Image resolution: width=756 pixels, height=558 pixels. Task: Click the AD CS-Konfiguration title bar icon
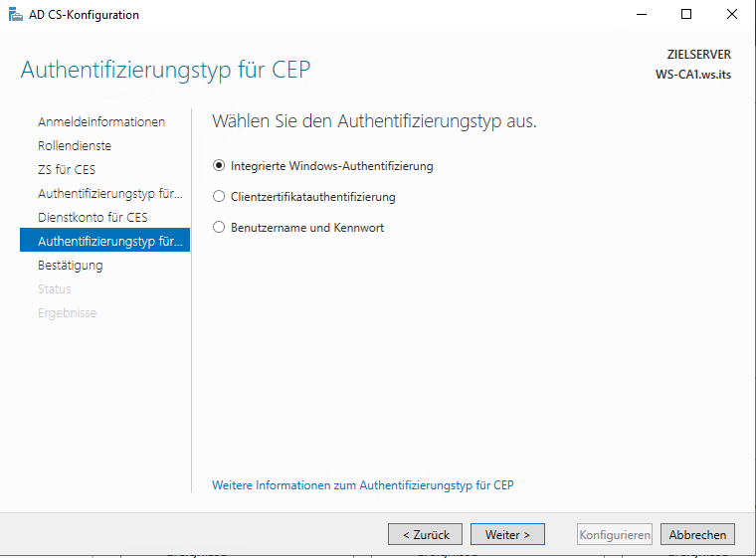tap(16, 15)
